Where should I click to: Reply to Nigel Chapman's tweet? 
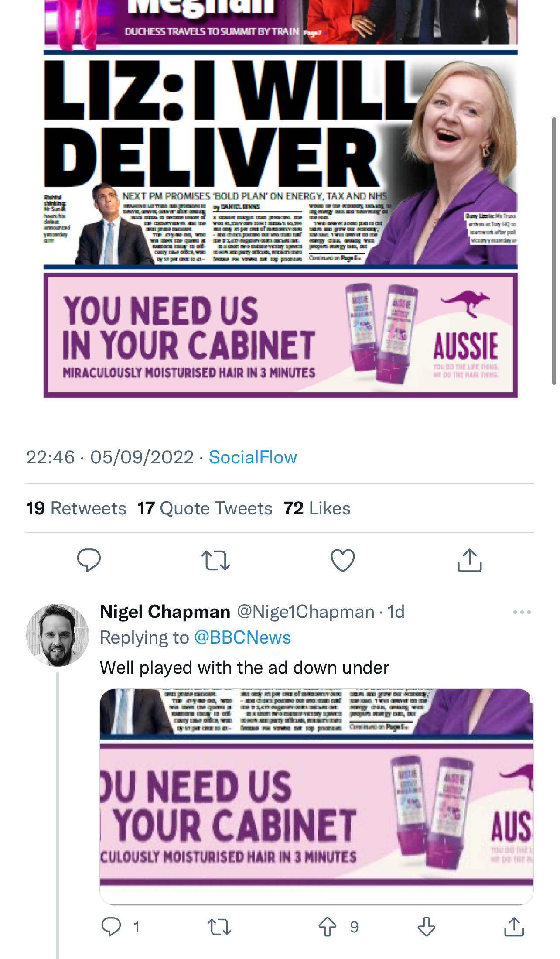coord(111,927)
